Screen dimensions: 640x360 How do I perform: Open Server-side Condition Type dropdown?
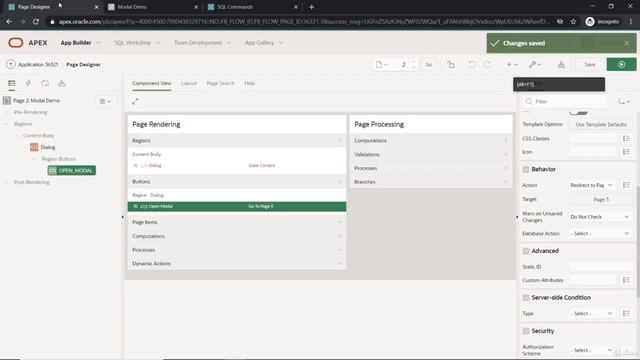tap(592, 313)
